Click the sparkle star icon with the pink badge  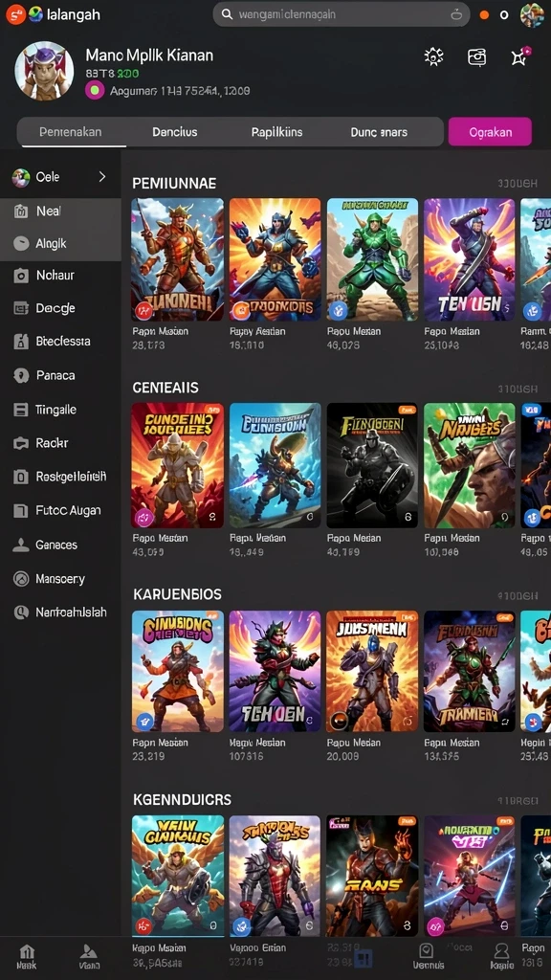tap(520, 56)
